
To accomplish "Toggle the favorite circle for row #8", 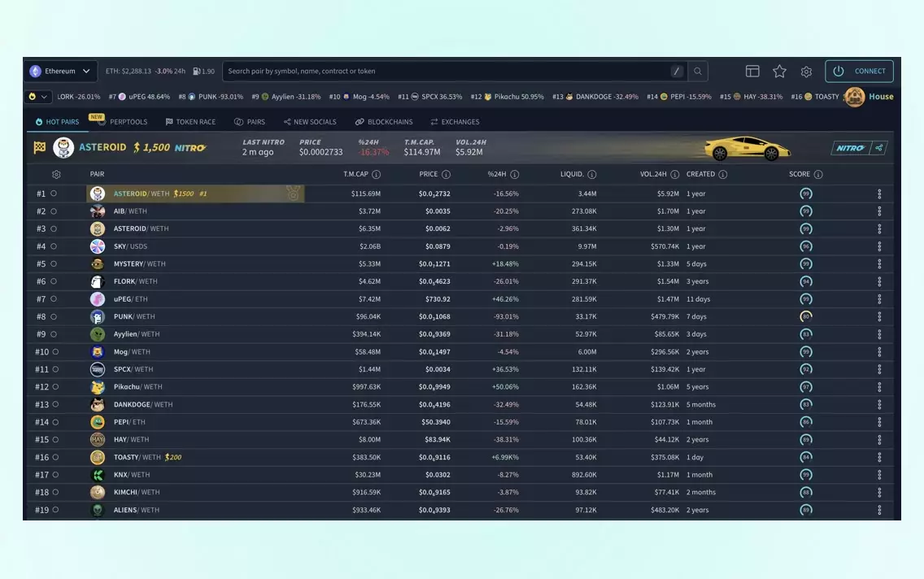I will coord(54,316).
